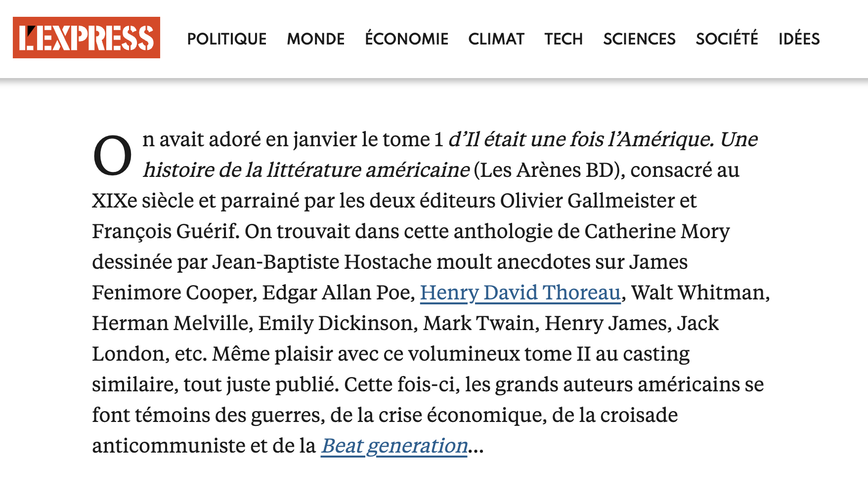
Task: Click the L'Express logo
Action: (87, 38)
